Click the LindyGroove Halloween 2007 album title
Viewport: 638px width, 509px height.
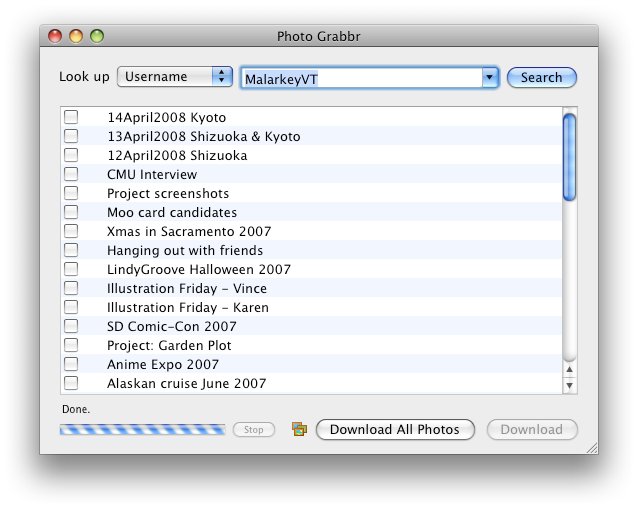[x=199, y=269]
